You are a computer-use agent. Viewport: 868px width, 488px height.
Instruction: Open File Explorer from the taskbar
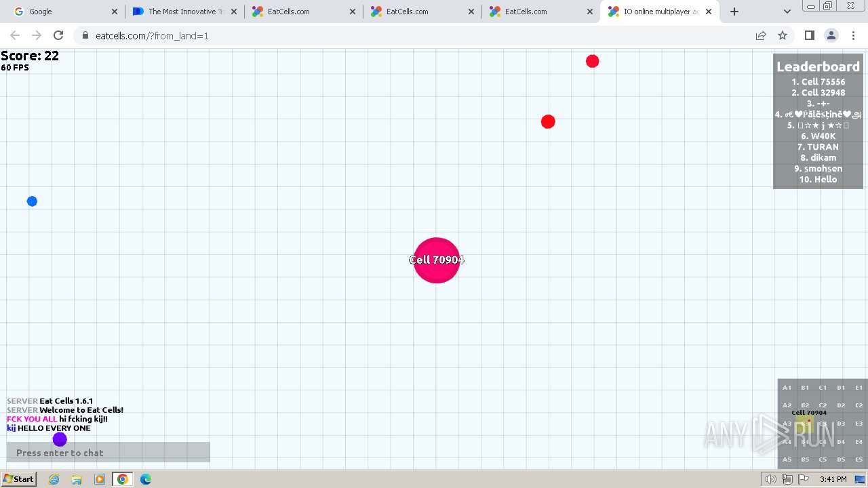(77, 479)
